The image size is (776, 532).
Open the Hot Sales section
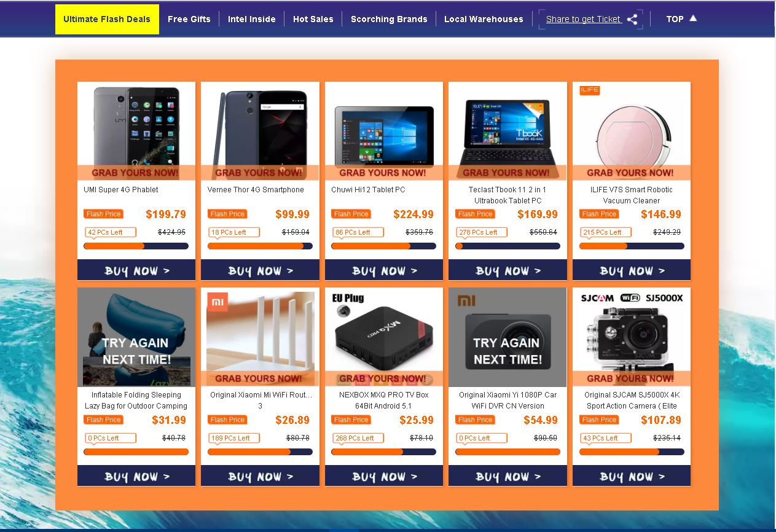313,19
